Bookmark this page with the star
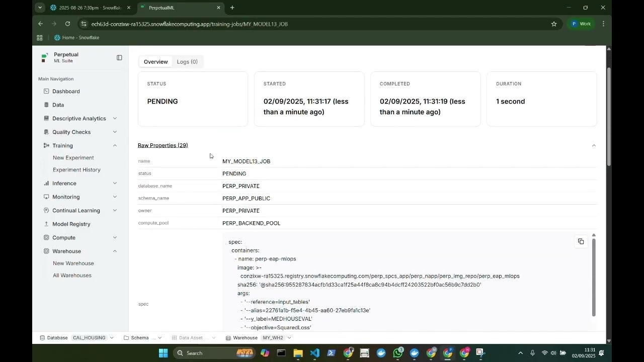644x362 pixels. [x=554, y=24]
